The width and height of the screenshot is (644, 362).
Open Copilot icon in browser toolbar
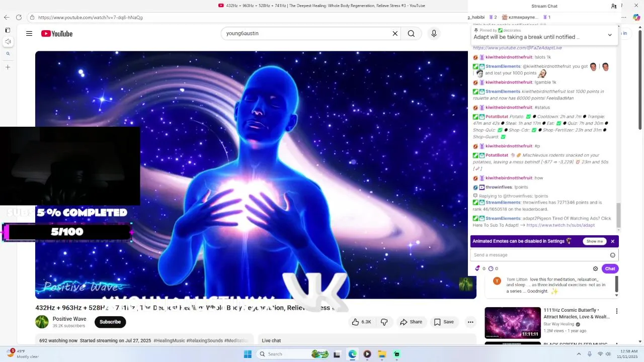pyautogui.click(x=636, y=17)
